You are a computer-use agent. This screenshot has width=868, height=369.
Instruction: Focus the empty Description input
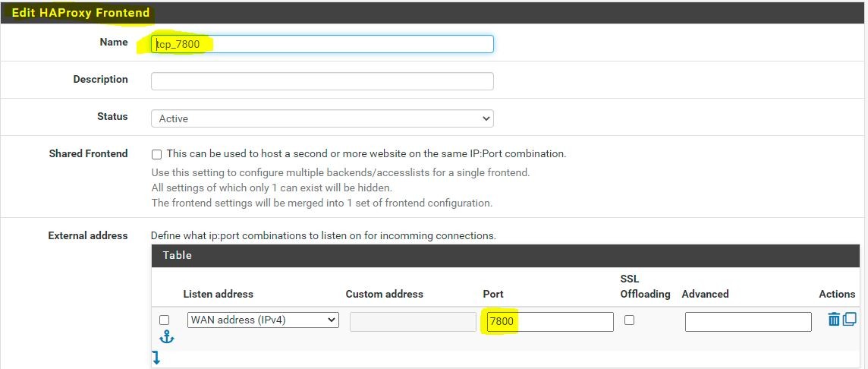[x=322, y=81]
